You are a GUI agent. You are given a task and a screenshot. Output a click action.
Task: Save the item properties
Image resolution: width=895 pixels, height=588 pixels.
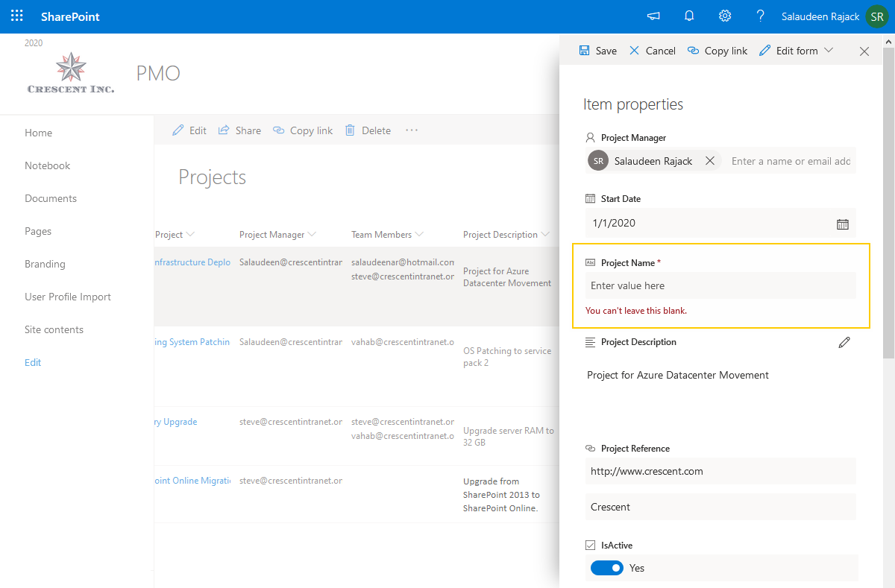pyautogui.click(x=598, y=50)
